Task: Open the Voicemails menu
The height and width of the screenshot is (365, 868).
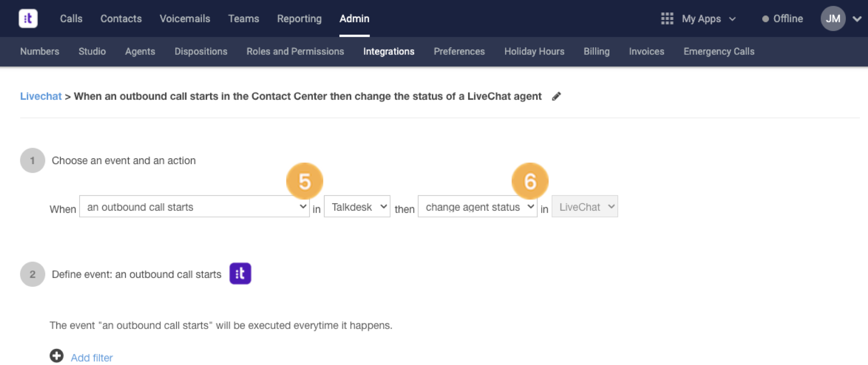Action: [x=185, y=19]
